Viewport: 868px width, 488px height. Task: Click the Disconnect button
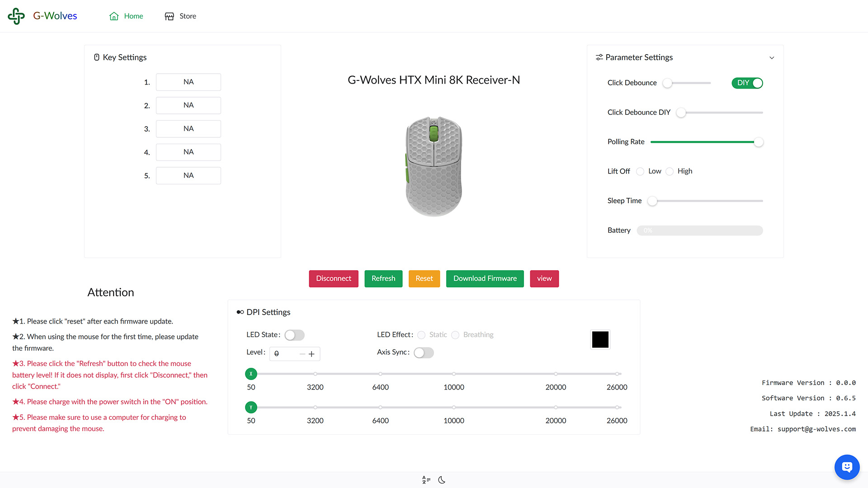tap(334, 279)
